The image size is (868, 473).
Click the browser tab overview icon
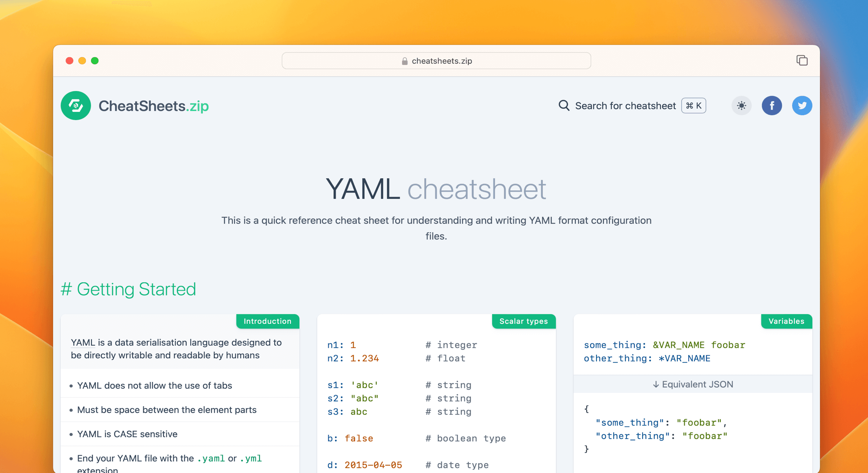pos(802,60)
